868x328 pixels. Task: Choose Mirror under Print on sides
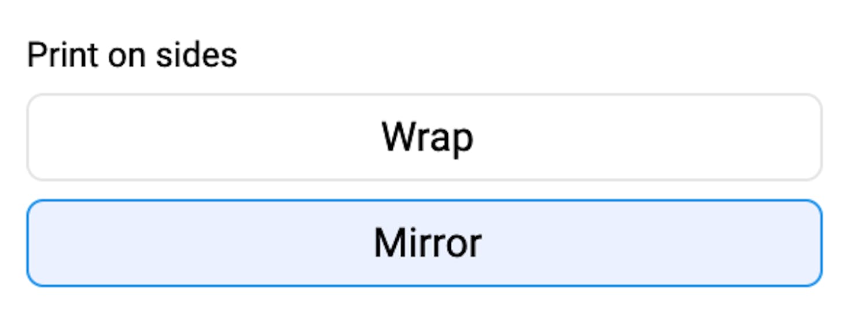pyautogui.click(x=424, y=243)
